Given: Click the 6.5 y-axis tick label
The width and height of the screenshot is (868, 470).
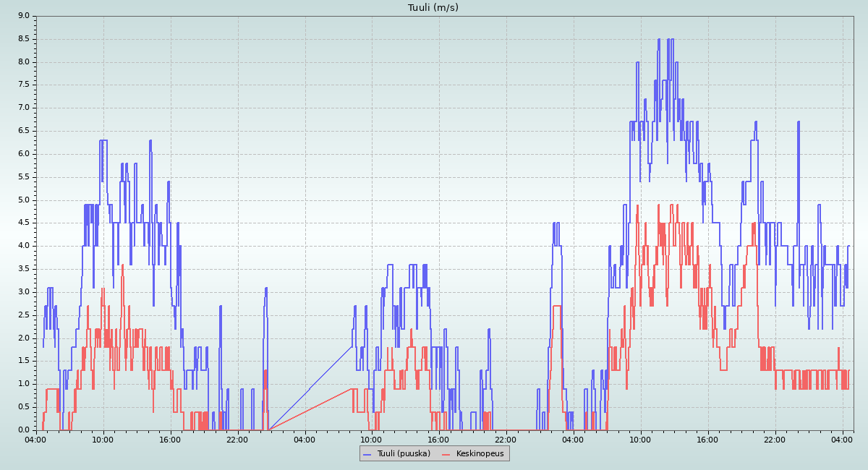Looking at the screenshot, I should (23, 131).
